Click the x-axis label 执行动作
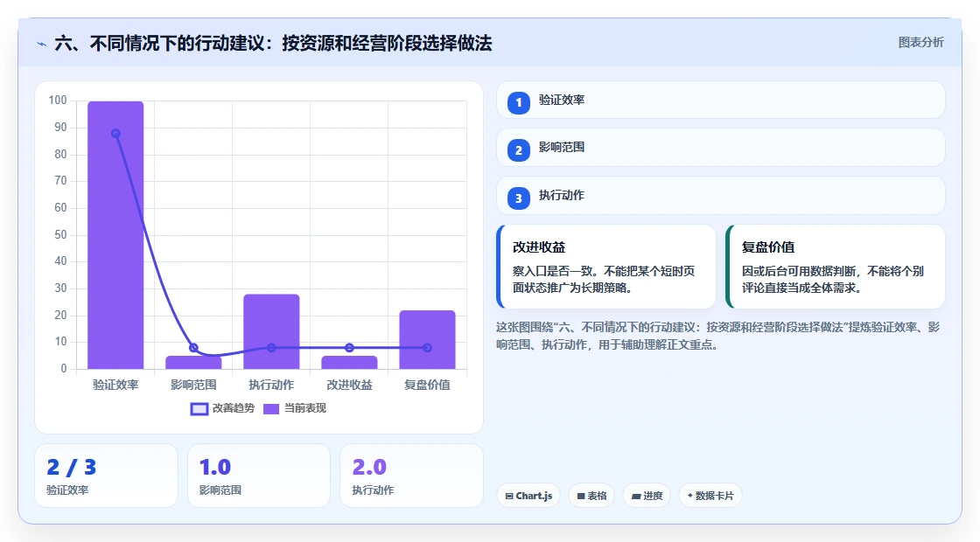 [271, 386]
